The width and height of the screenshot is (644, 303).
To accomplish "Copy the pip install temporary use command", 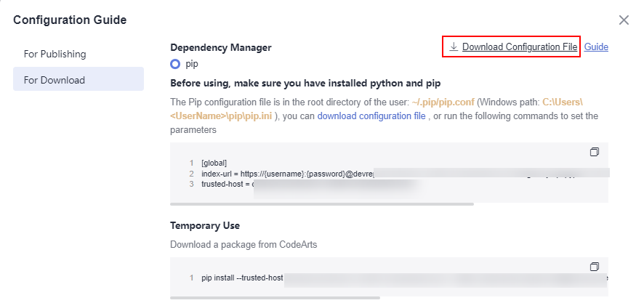I will [595, 267].
